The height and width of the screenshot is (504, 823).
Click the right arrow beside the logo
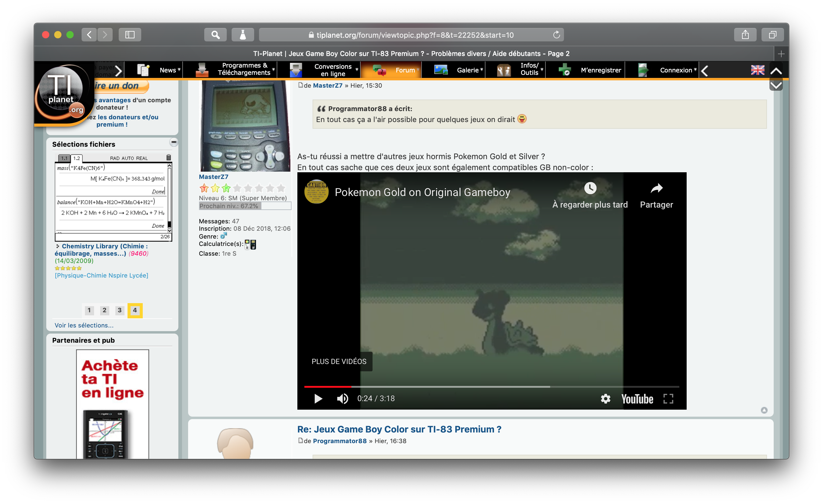click(118, 71)
